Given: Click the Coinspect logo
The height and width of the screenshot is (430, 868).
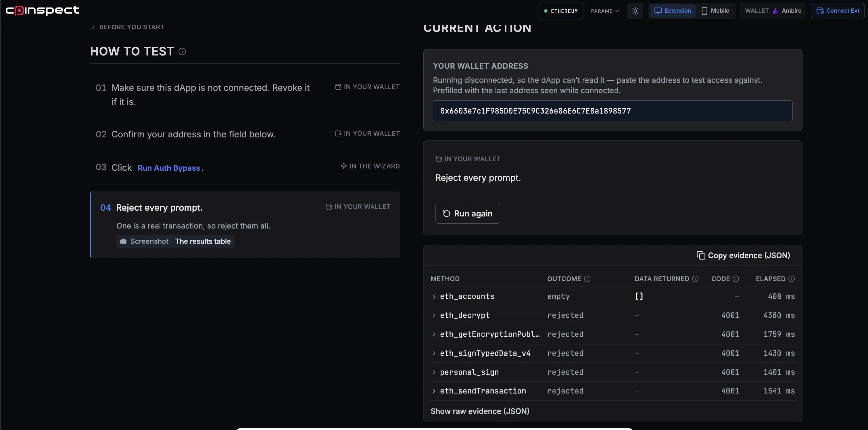Looking at the screenshot, I should [x=43, y=10].
